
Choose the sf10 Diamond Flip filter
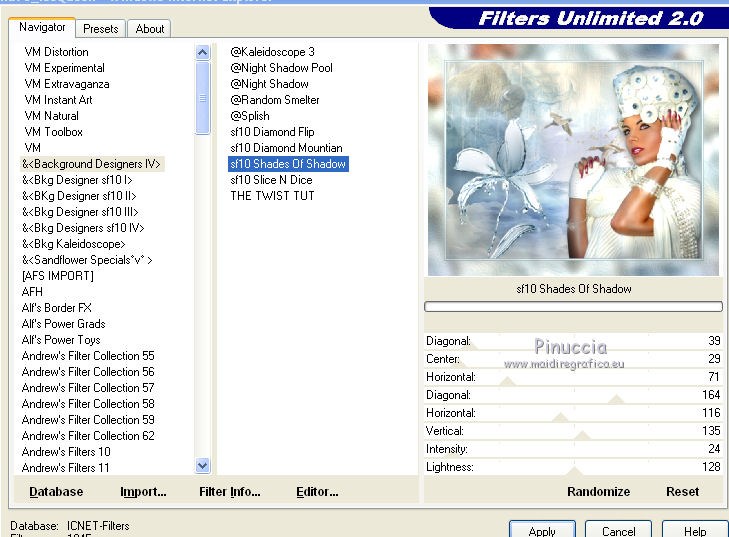272,132
